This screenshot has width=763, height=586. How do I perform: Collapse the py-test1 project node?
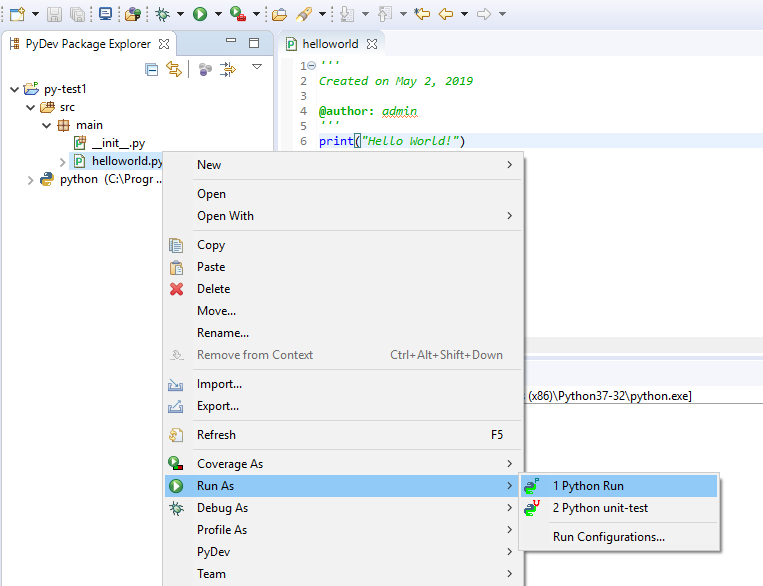(15, 90)
